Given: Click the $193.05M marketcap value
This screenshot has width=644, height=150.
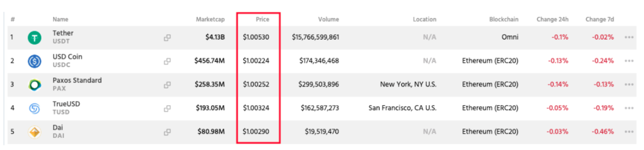Looking at the screenshot, I should coord(210,108).
